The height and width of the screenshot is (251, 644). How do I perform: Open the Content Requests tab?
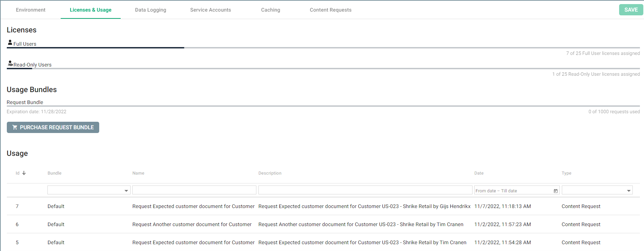330,10
